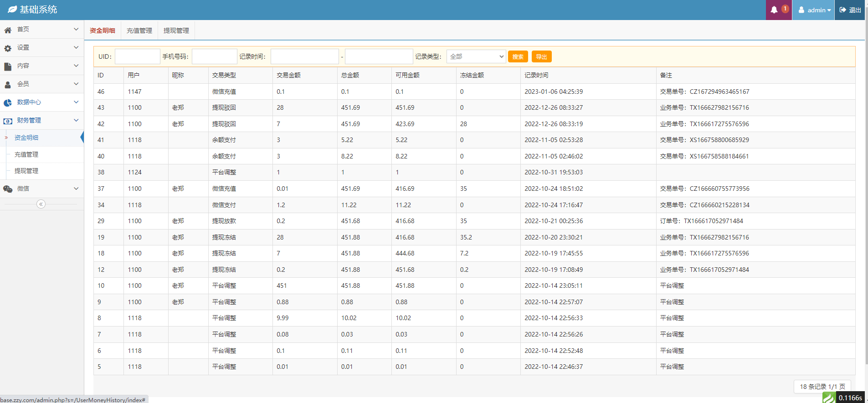Switch to the 充值管理 tab

point(139,31)
